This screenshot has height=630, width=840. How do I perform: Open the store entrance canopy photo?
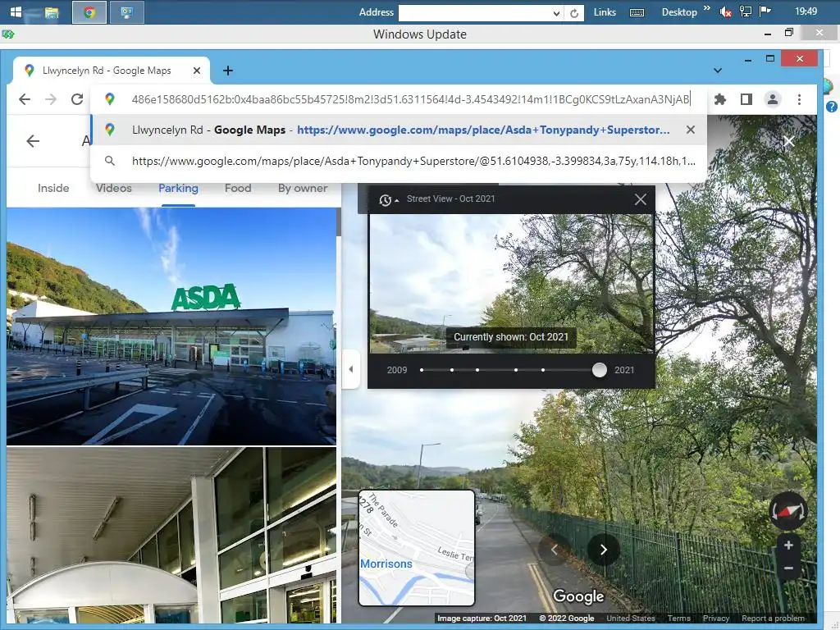(x=171, y=535)
